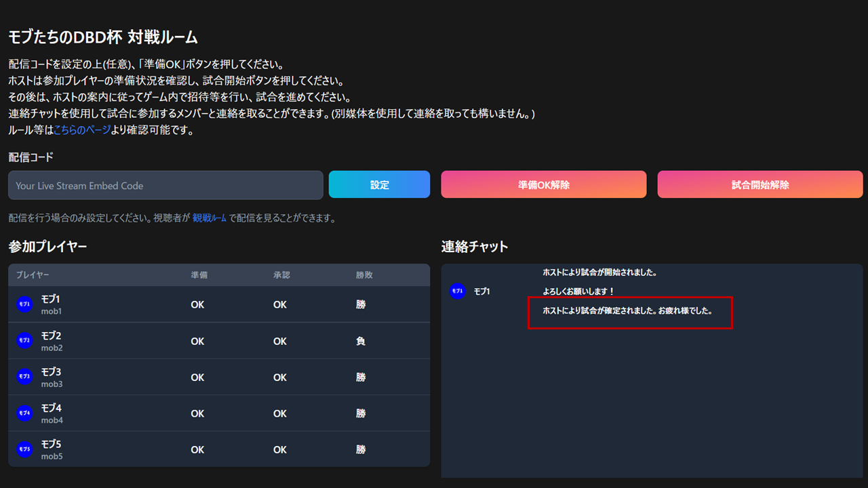
Task: Click the モブたちのDBD杯 対戦ルーム title
Action: (103, 37)
